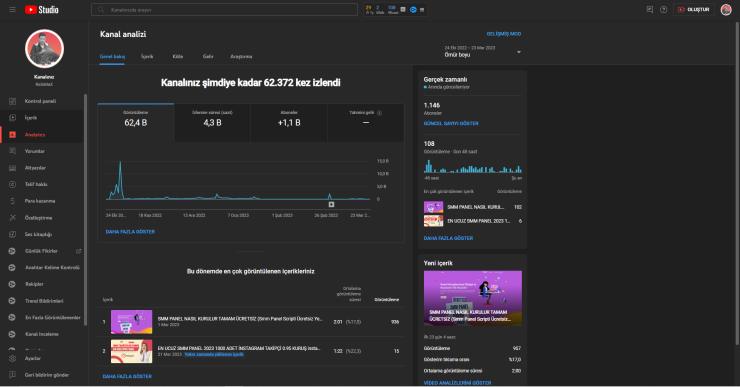Viewport: 740px width, 387px height.
Task: Select the Aboneler +1,1 B metric card
Action: coord(289,122)
